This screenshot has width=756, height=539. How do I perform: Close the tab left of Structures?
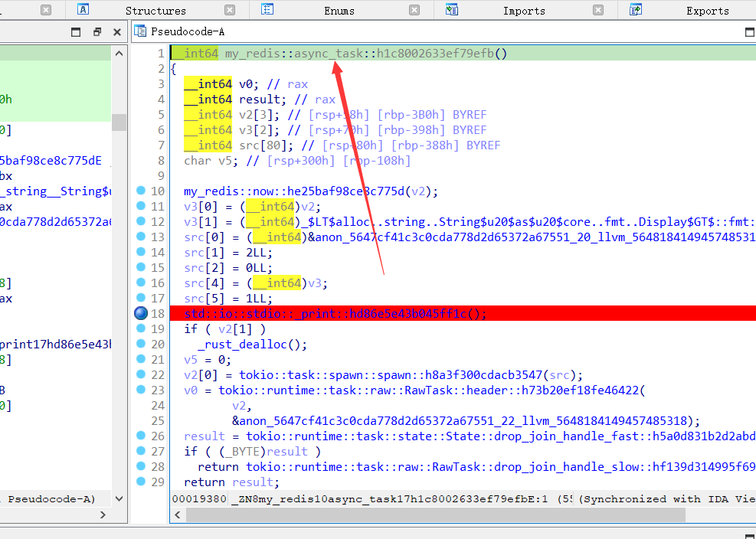(x=46, y=10)
